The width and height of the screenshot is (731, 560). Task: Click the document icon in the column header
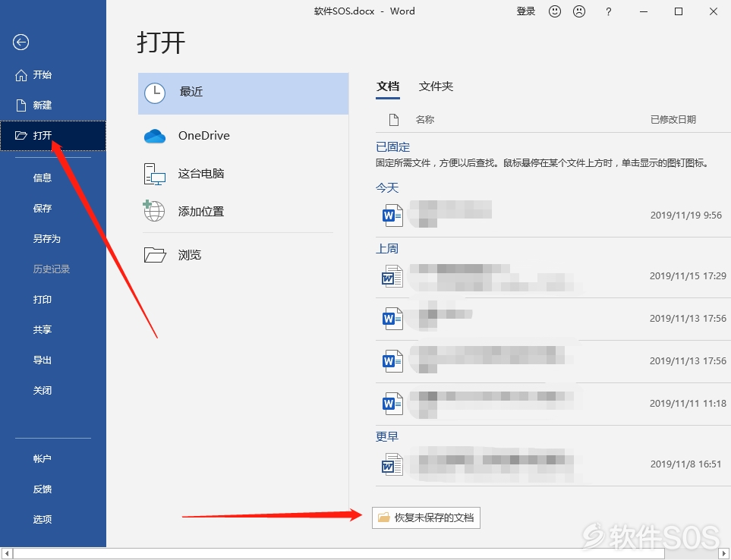[394, 120]
